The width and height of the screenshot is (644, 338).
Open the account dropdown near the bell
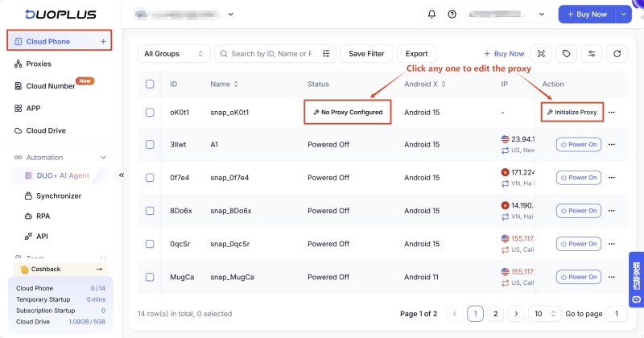pos(507,14)
